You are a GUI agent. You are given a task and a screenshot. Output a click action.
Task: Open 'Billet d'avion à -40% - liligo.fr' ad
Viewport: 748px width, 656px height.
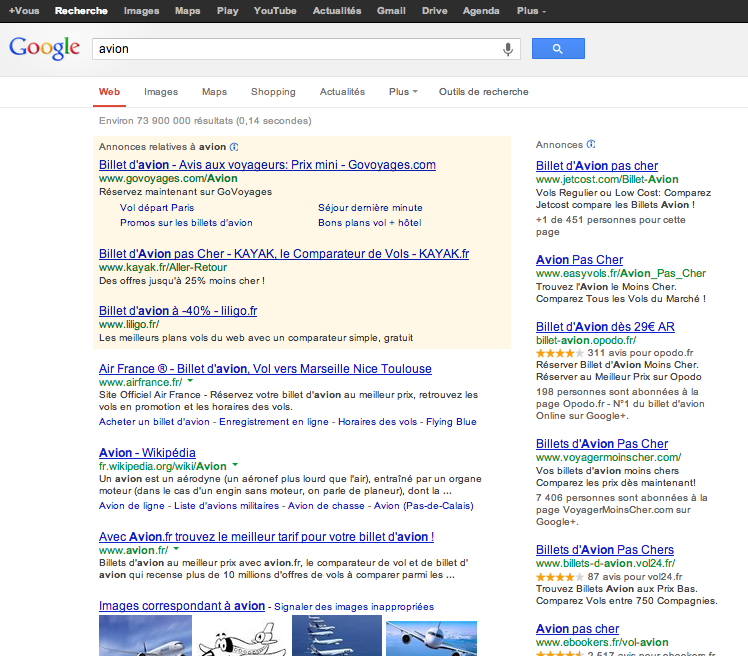[x=178, y=311]
